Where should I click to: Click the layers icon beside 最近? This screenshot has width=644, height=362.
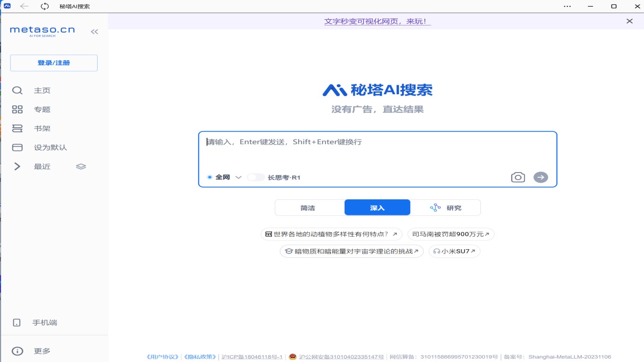click(x=81, y=166)
